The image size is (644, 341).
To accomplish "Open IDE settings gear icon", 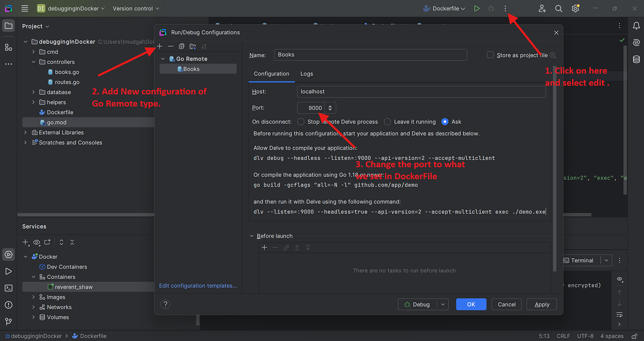I will 575,8.
